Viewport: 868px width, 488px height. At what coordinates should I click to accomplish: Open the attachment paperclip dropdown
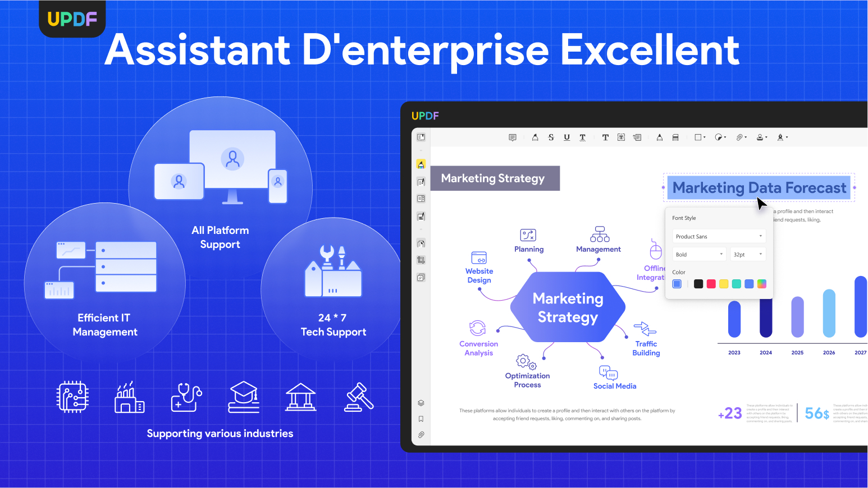742,137
